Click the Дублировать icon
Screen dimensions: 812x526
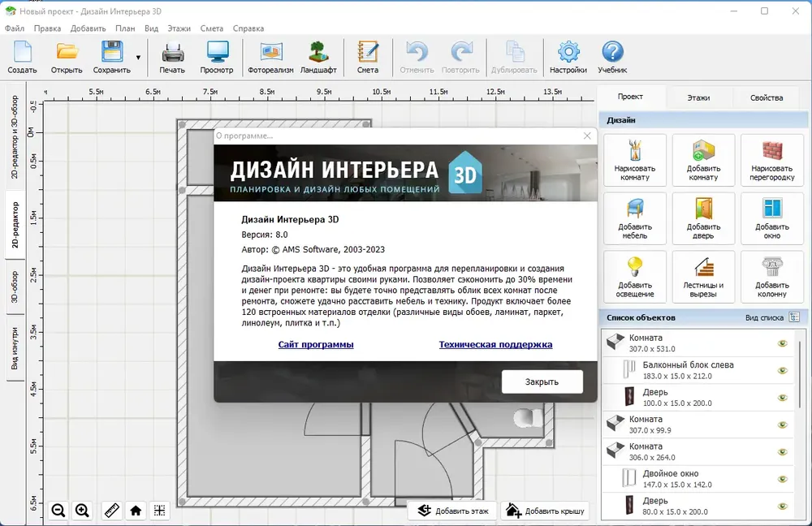point(514,58)
